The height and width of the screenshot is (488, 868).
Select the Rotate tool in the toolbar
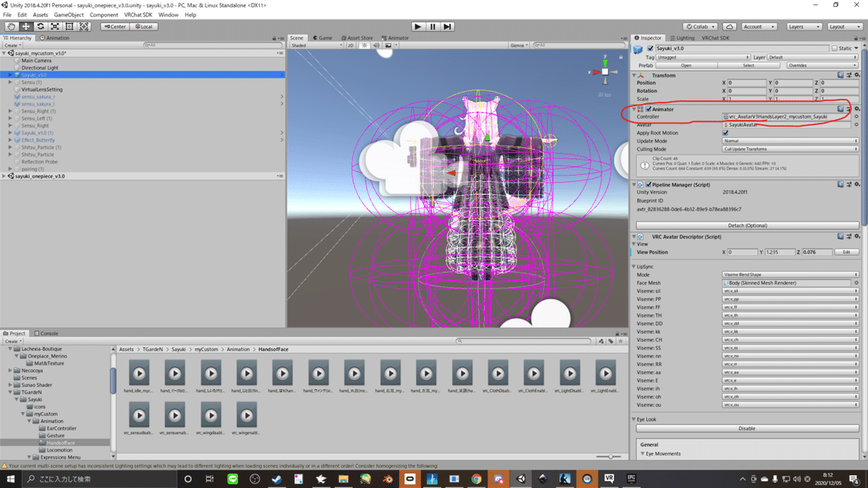click(41, 27)
